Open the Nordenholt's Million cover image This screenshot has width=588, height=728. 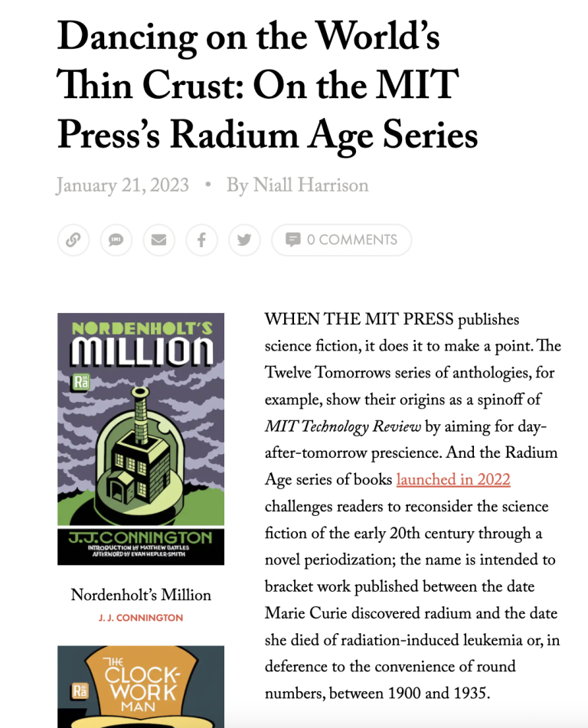click(141, 439)
